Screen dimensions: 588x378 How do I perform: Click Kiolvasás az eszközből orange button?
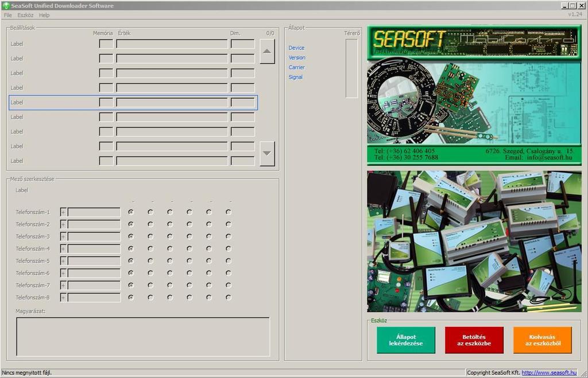(542, 340)
